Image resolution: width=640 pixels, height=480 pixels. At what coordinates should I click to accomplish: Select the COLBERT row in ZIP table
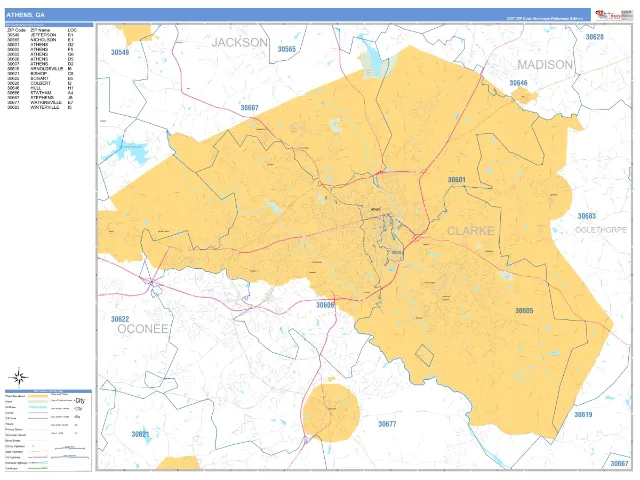pyautogui.click(x=41, y=83)
